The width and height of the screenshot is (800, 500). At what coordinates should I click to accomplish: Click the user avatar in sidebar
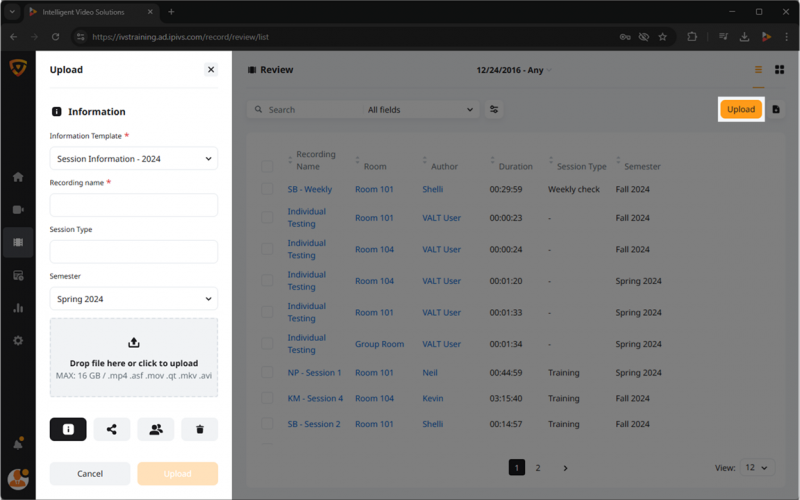[18, 479]
